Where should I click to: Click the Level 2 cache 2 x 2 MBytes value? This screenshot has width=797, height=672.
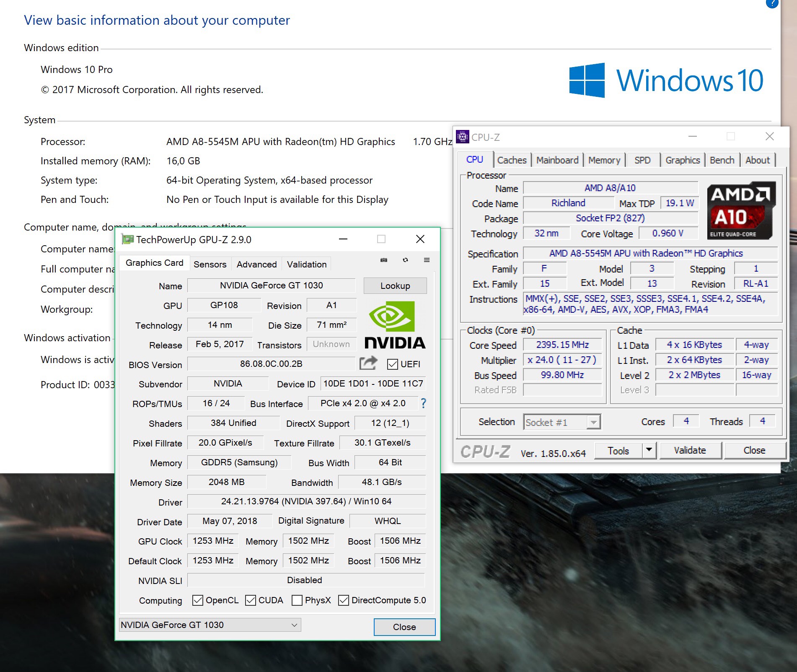pos(694,375)
